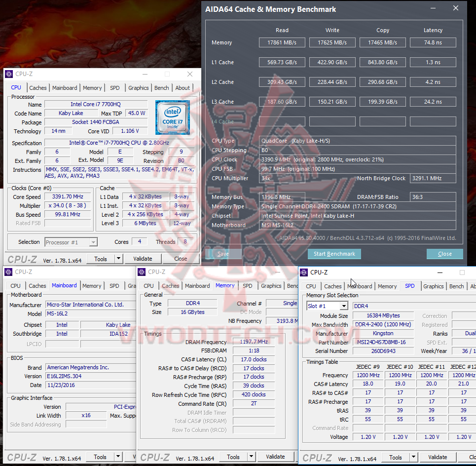Expand the Processor #1 selection combo box
476x466 pixels.
94,242
